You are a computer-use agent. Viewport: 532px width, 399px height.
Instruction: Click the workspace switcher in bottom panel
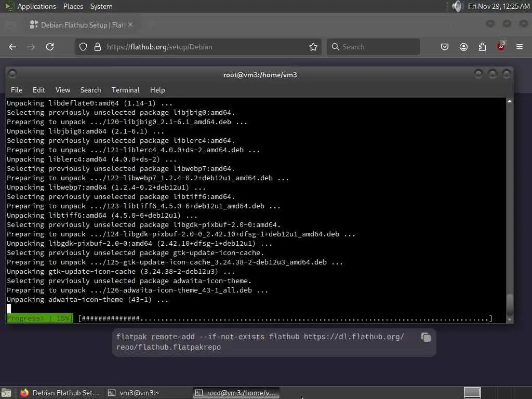[472, 393]
